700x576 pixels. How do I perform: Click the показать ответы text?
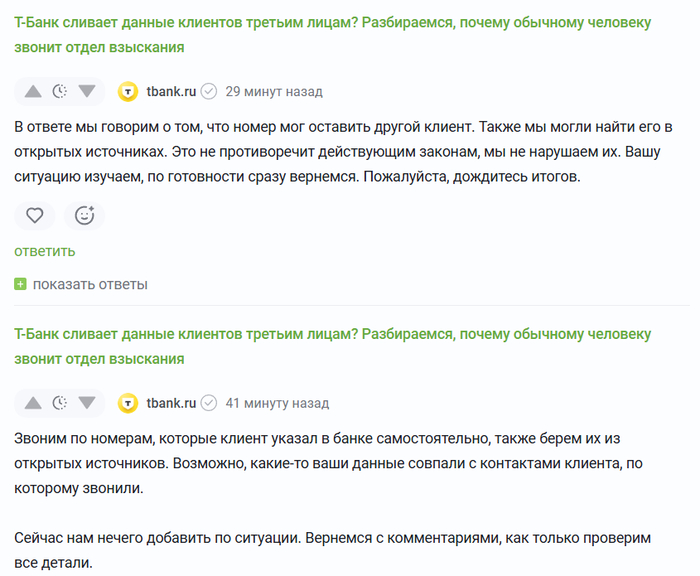click(90, 284)
